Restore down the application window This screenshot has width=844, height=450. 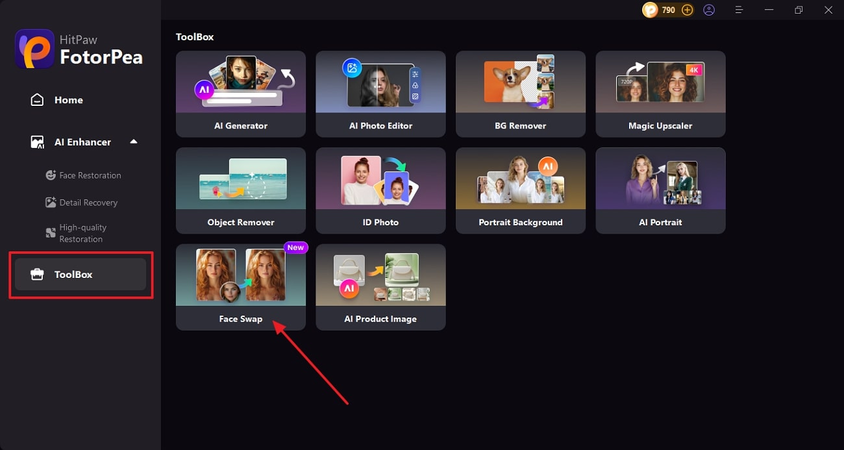point(799,10)
